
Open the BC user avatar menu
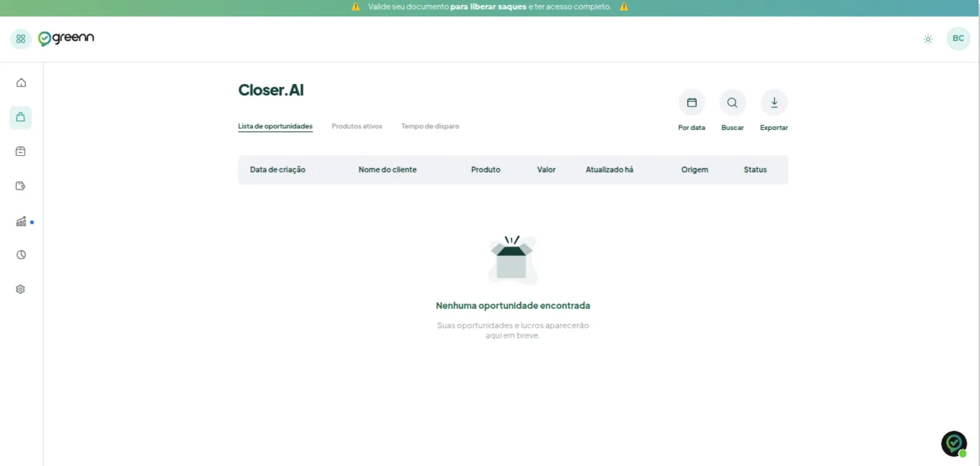coord(958,39)
